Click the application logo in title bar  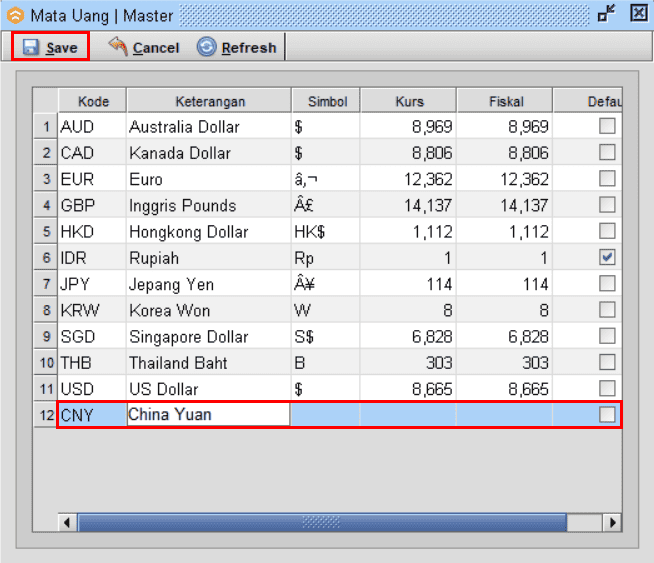[x=15, y=16]
